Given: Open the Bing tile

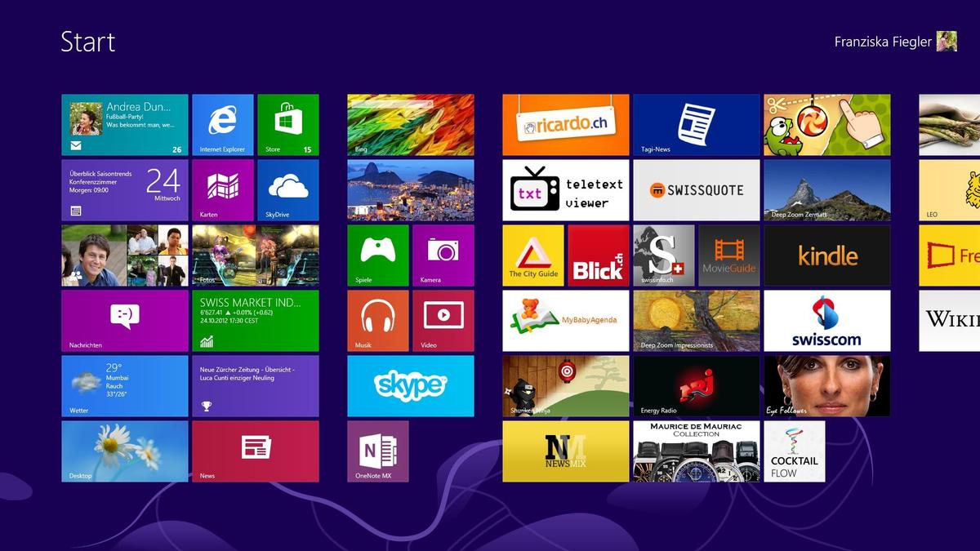Looking at the screenshot, I should tap(411, 125).
